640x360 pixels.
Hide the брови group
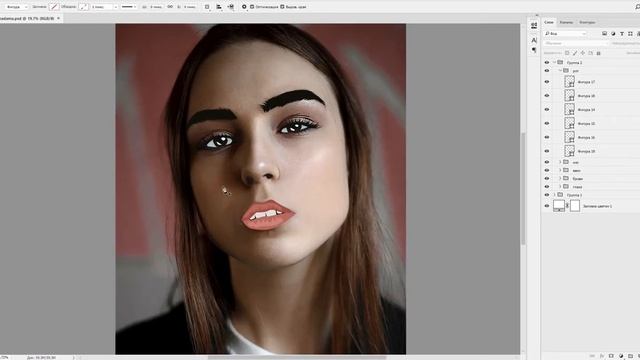547,178
